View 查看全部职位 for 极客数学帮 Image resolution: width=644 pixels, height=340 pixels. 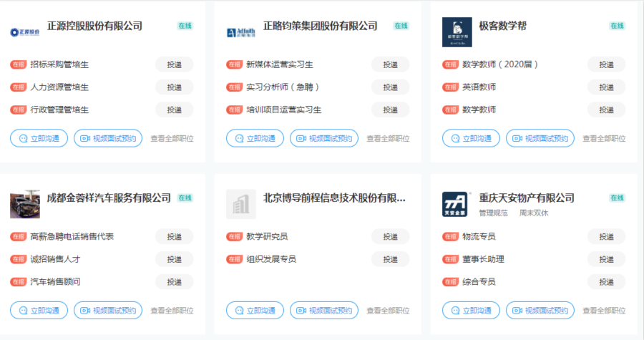pyautogui.click(x=604, y=139)
